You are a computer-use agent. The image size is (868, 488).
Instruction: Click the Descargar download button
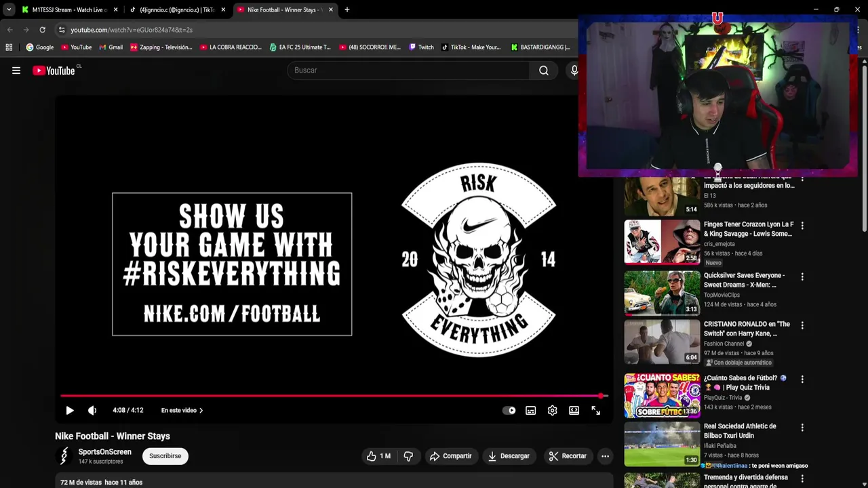click(x=508, y=456)
